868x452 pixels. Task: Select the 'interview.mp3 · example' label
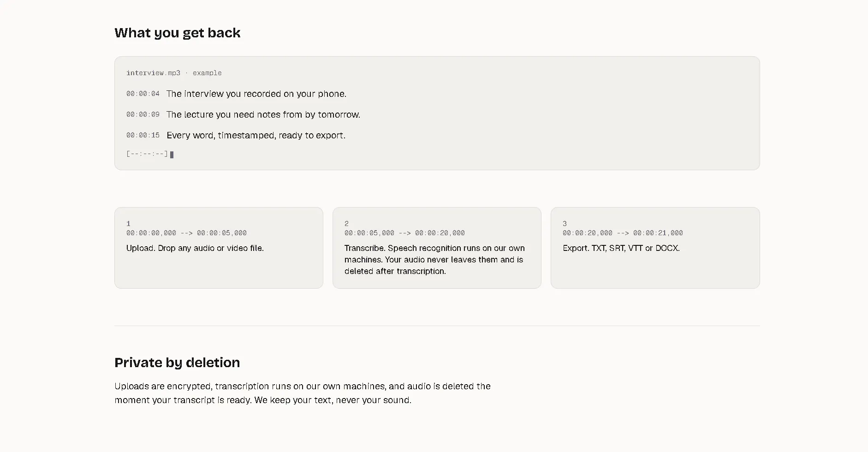tap(174, 73)
